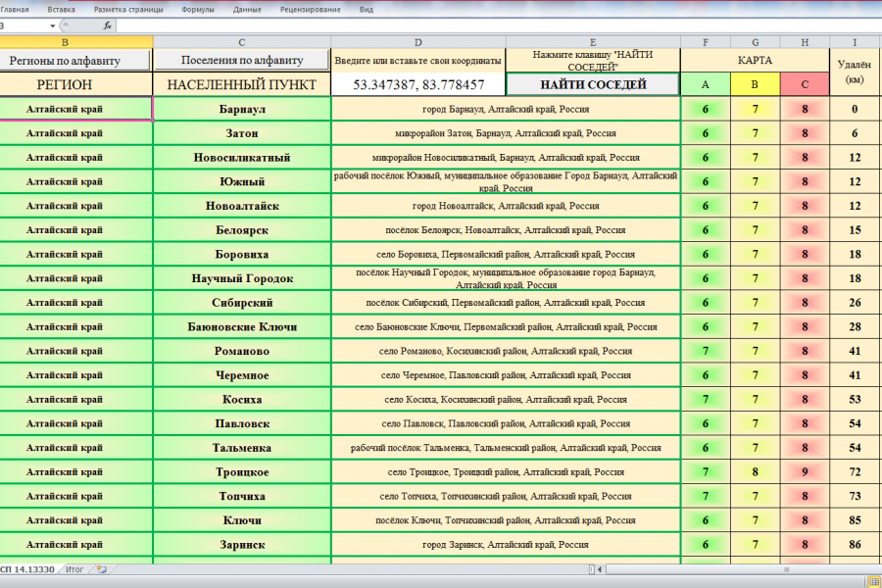Click the РЕГИОН header cell

[75, 84]
